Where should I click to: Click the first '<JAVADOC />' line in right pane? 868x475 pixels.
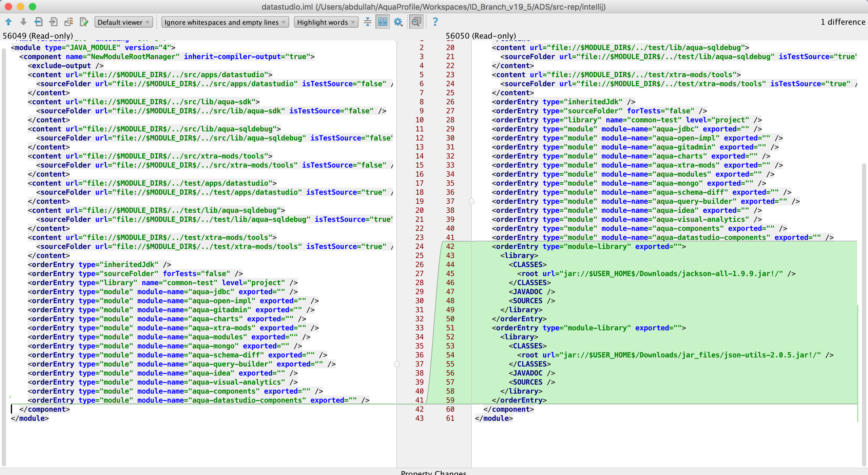532,292
